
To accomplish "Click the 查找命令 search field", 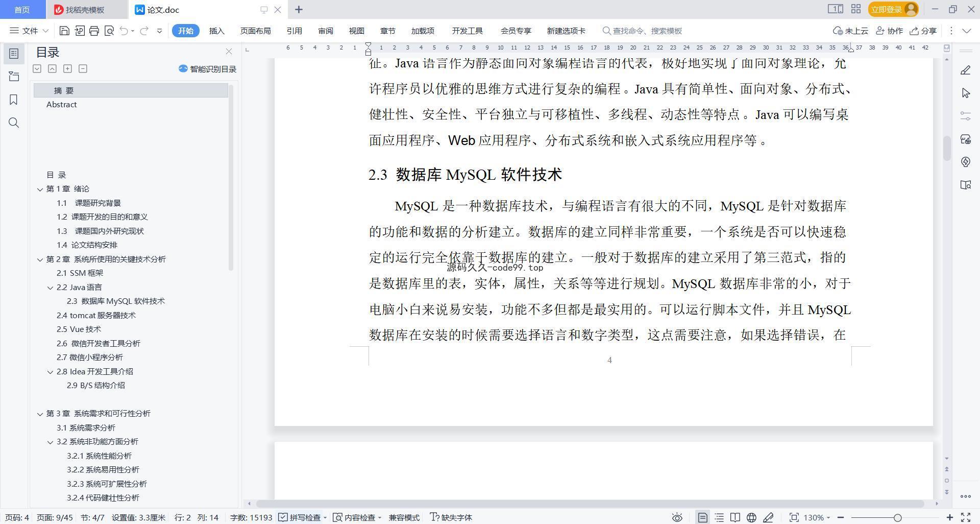I will coord(647,31).
